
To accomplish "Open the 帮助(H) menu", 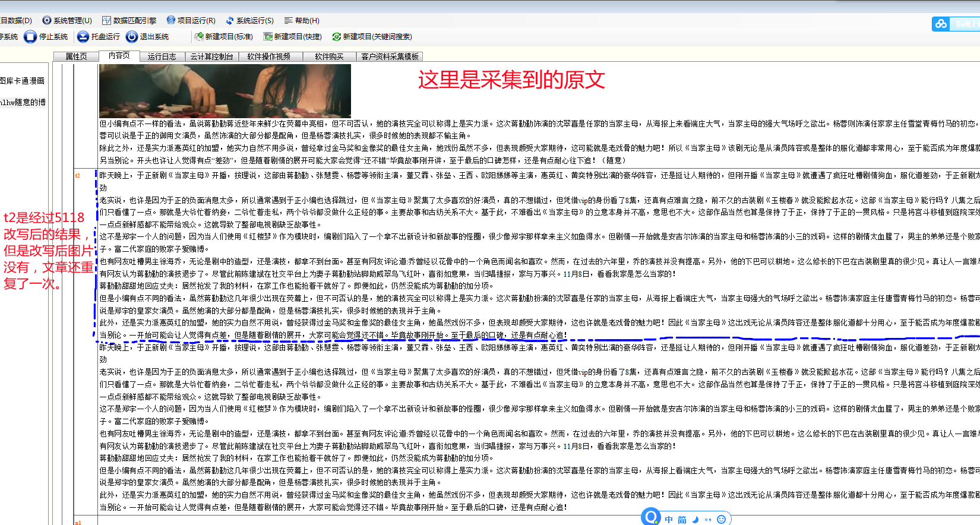I will coord(302,20).
